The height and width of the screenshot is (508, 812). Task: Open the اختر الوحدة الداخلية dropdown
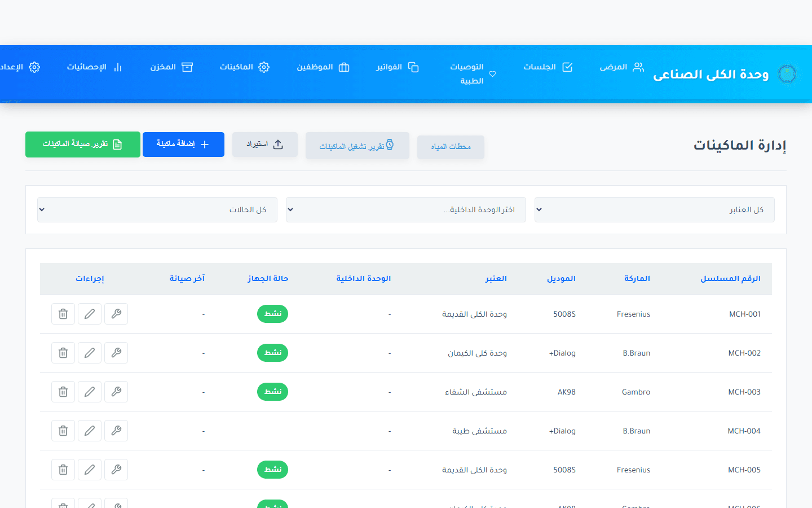point(406,210)
